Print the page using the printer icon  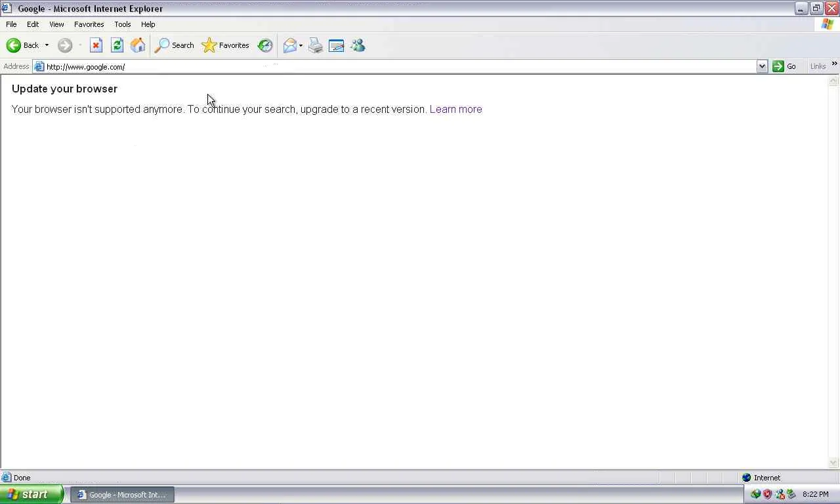click(316, 45)
